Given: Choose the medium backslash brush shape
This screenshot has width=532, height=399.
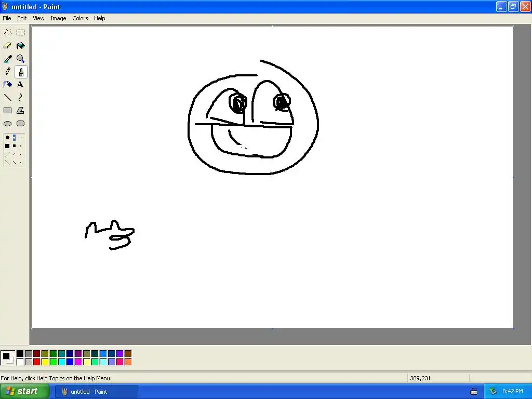Looking at the screenshot, I should (x=14, y=163).
